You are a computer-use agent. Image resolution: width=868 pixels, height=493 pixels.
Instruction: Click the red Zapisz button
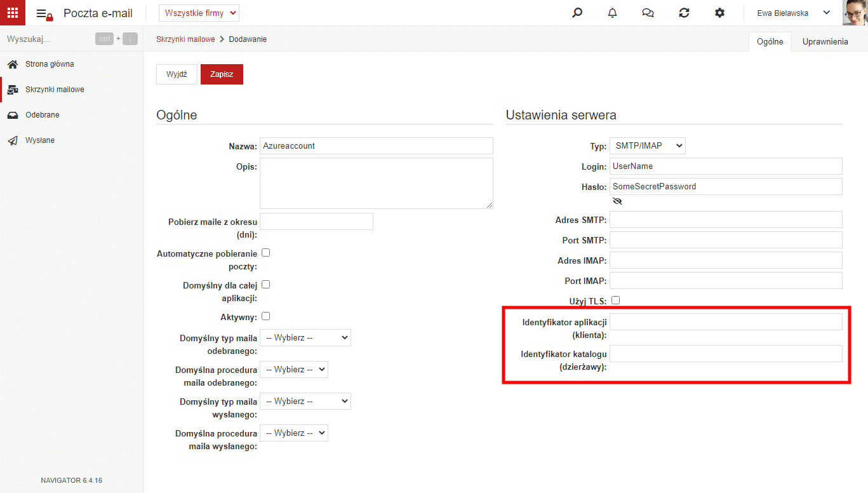(222, 74)
